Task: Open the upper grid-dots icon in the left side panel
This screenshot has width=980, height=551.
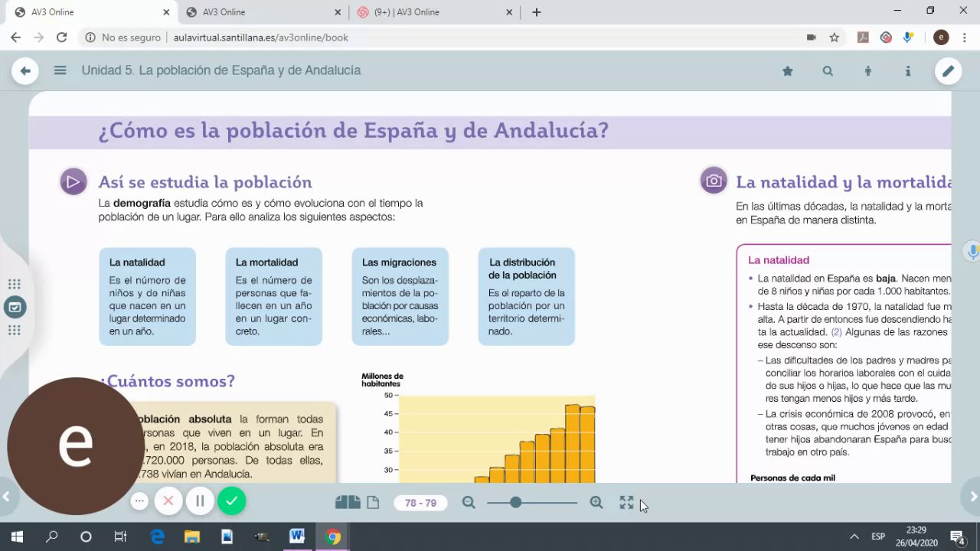Action: 15,284
